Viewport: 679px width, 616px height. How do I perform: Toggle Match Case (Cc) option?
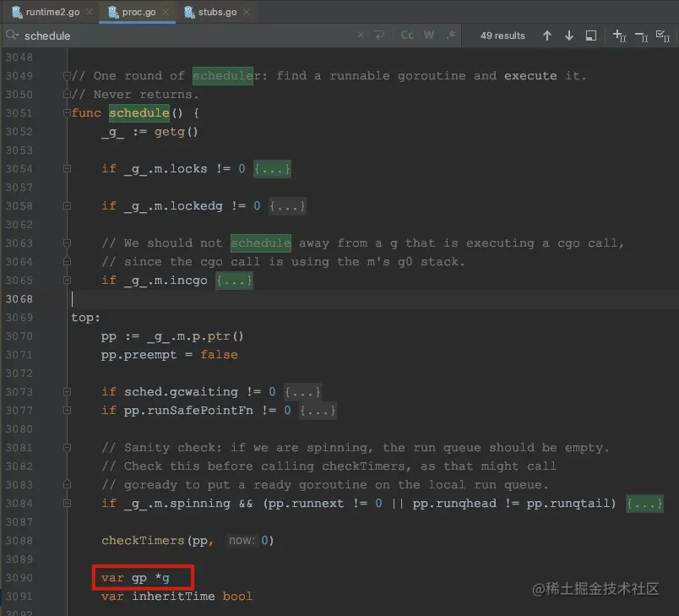click(x=406, y=35)
